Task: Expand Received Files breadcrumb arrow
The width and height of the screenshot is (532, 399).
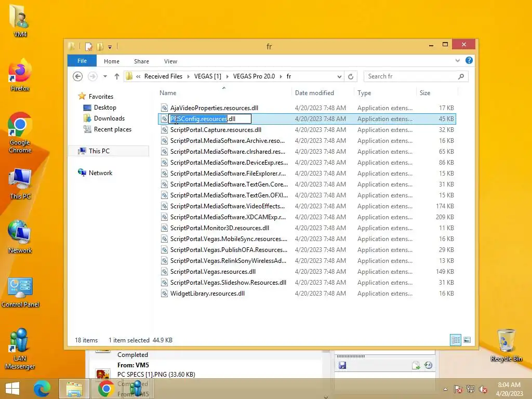Action: [x=188, y=76]
